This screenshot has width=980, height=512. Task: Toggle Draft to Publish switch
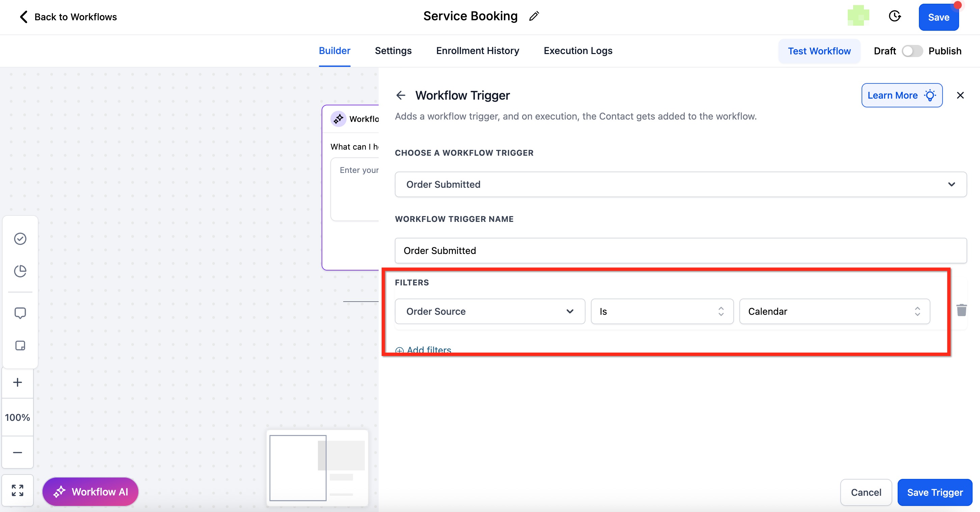(912, 51)
